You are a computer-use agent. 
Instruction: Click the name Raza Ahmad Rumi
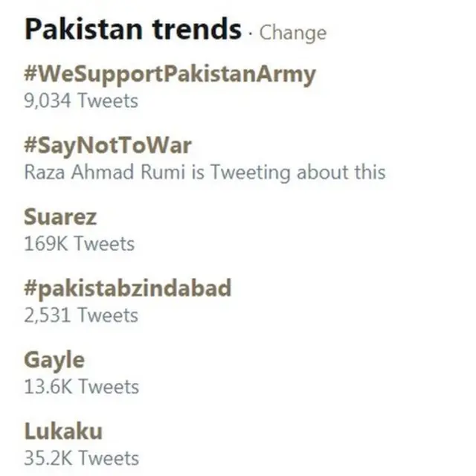(109, 172)
